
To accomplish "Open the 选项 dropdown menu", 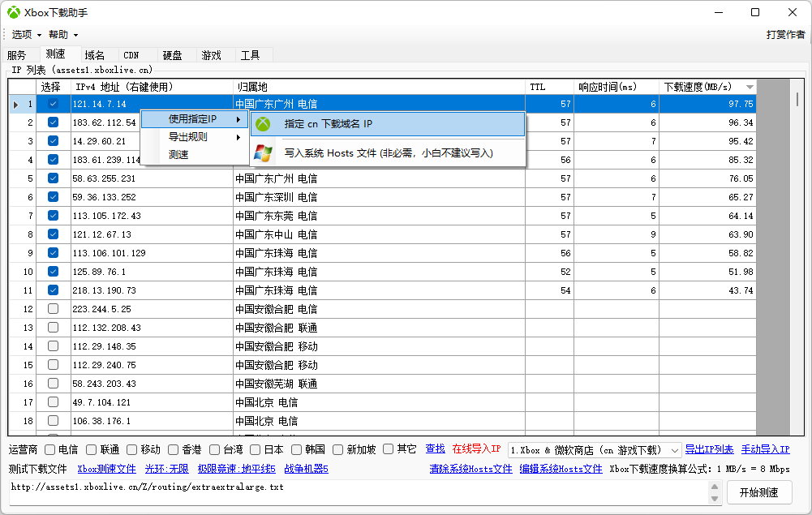I will (27, 35).
